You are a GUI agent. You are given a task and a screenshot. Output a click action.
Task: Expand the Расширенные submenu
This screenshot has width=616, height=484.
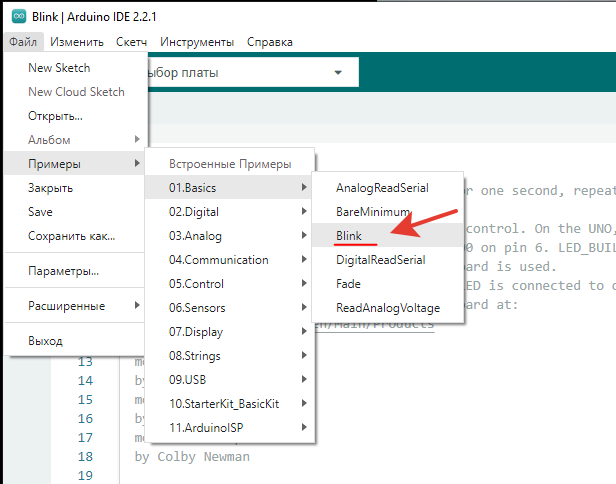point(76,306)
